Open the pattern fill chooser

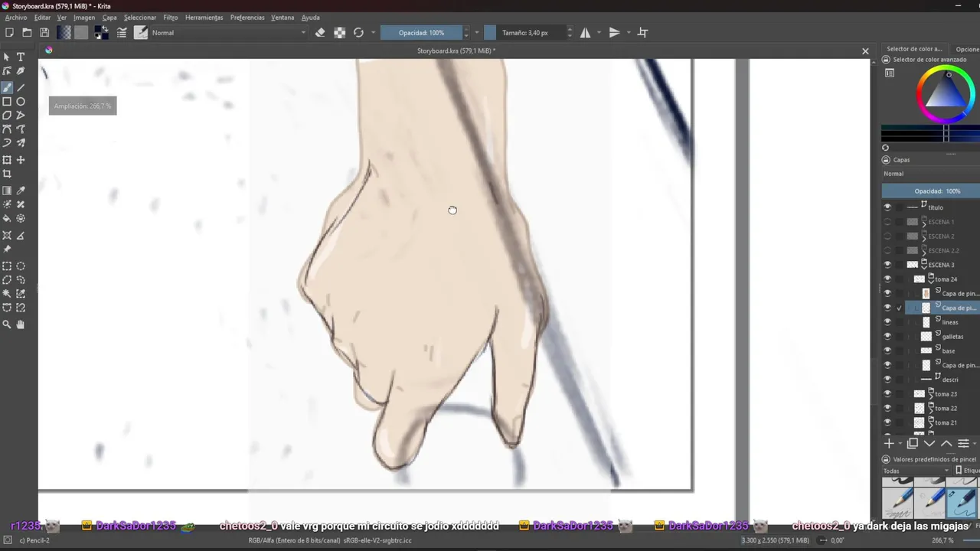(x=81, y=33)
